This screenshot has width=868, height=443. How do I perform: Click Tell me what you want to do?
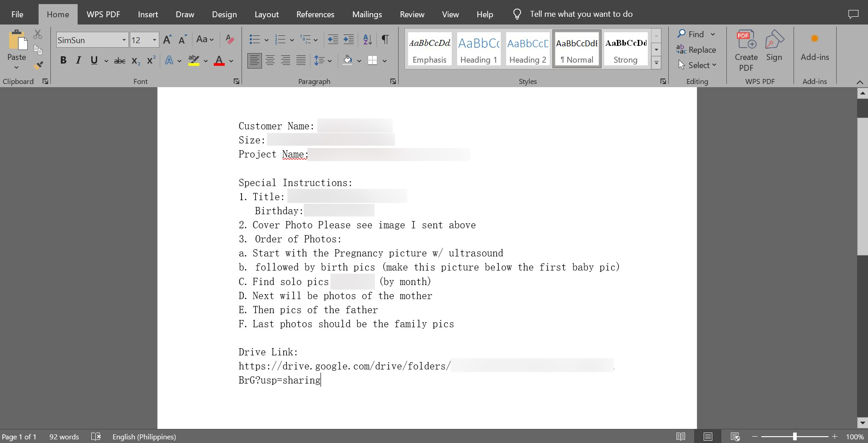(581, 14)
